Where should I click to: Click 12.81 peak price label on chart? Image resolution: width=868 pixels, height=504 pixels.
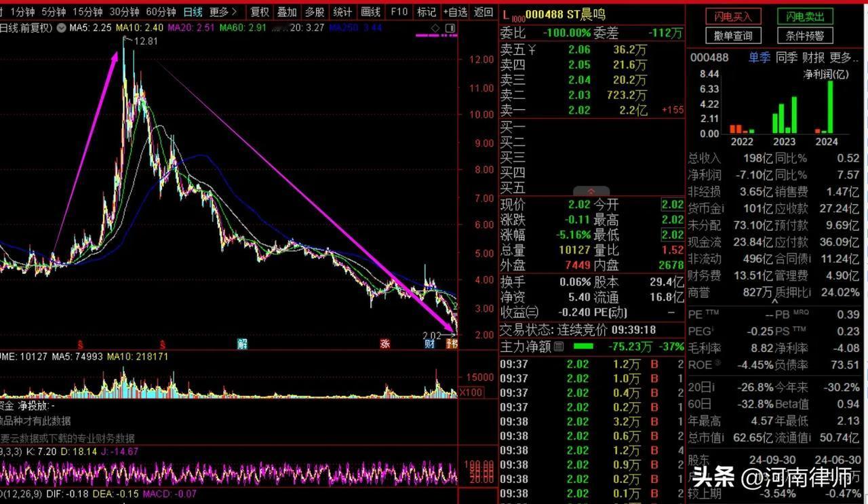click(x=146, y=41)
